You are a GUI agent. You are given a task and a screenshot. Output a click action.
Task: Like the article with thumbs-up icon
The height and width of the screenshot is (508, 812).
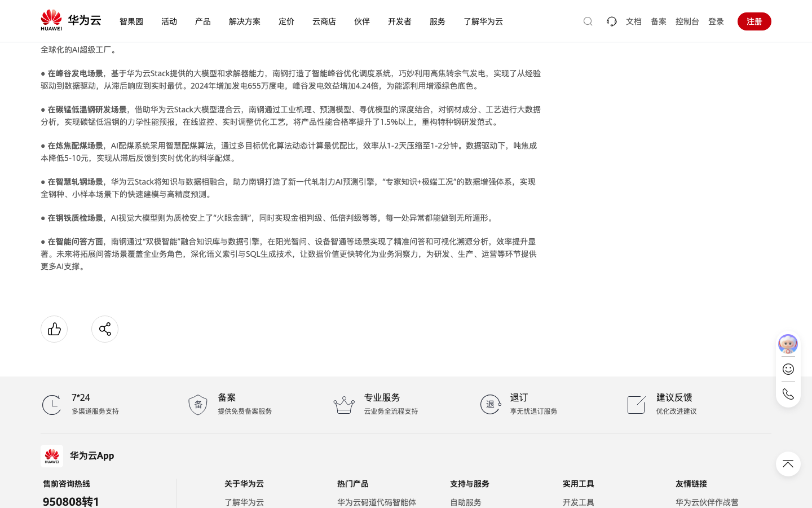[x=54, y=329]
